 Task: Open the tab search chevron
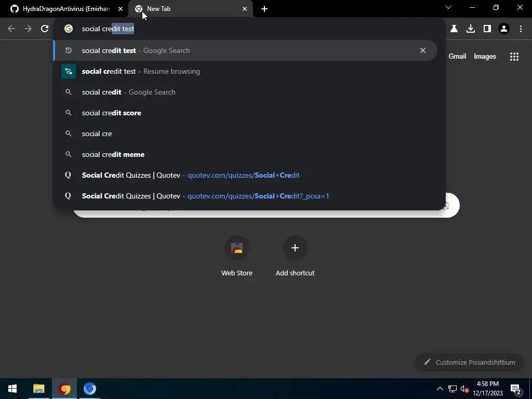(448, 7)
